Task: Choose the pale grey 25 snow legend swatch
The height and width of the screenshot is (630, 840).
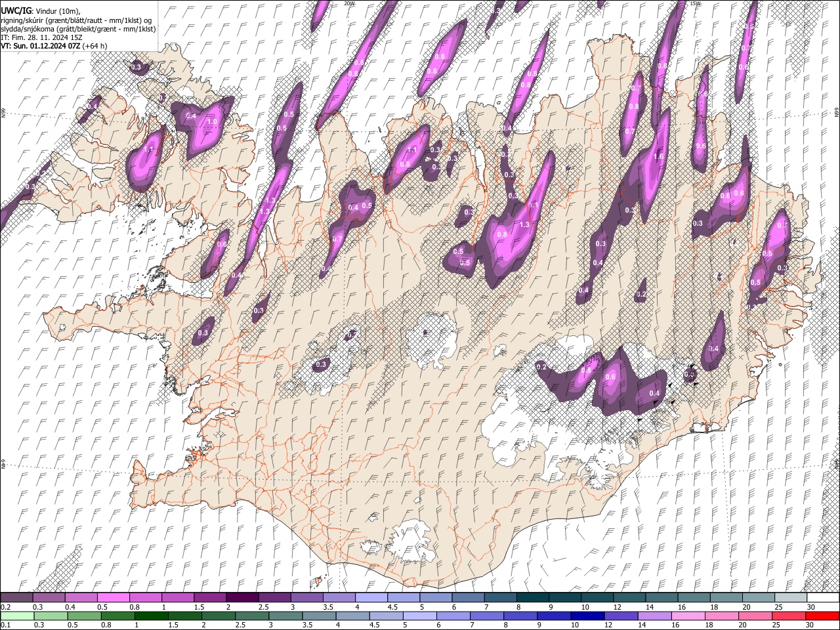Action: (791, 598)
